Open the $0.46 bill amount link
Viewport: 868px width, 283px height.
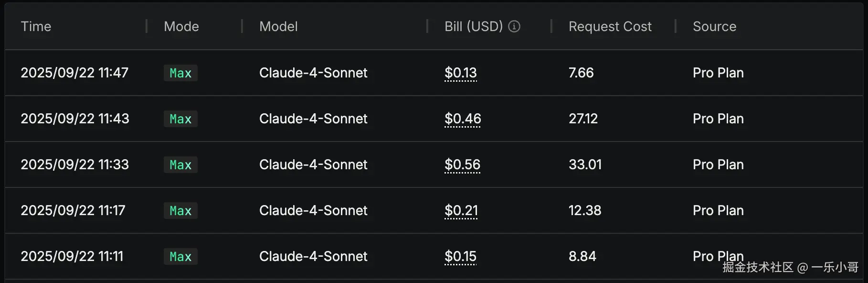click(x=463, y=119)
